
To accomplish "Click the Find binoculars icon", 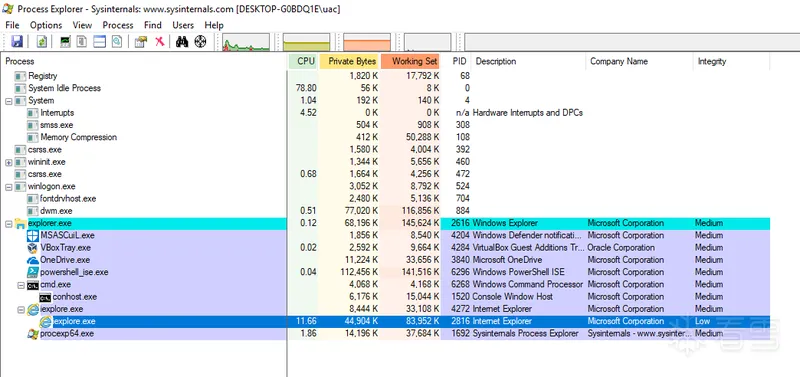I will pos(182,42).
